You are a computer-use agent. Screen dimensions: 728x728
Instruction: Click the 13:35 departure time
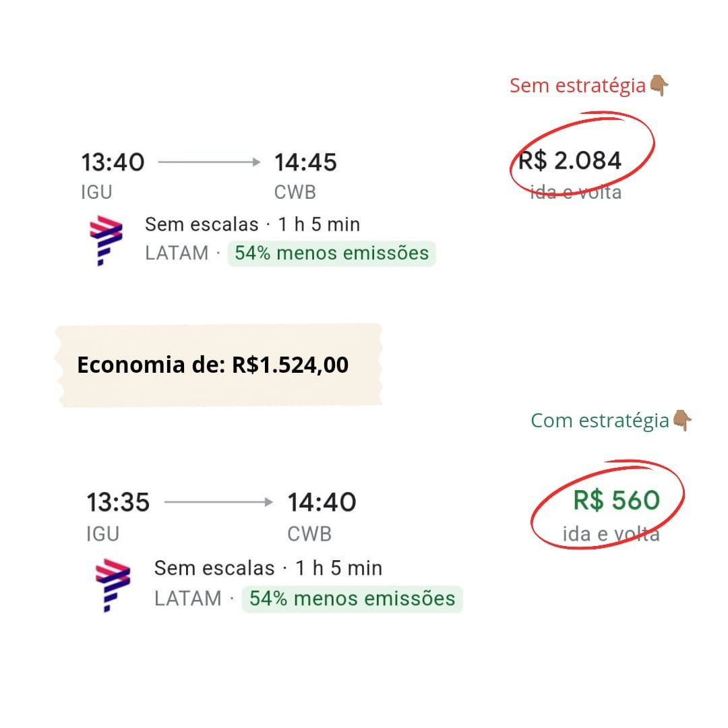coord(118,502)
